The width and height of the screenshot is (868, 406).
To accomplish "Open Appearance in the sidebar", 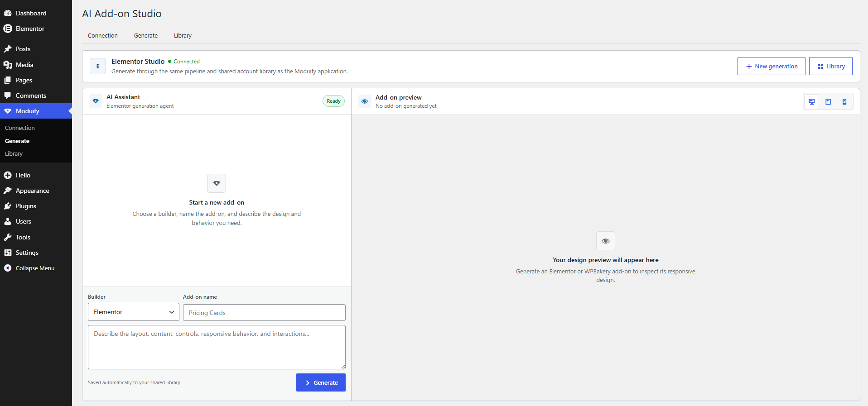I will [36, 191].
